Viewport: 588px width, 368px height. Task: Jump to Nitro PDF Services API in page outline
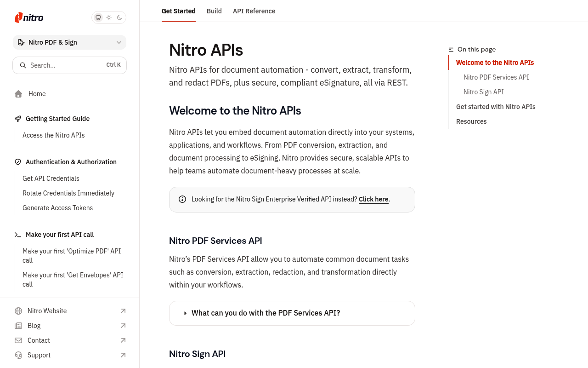pyautogui.click(x=496, y=77)
